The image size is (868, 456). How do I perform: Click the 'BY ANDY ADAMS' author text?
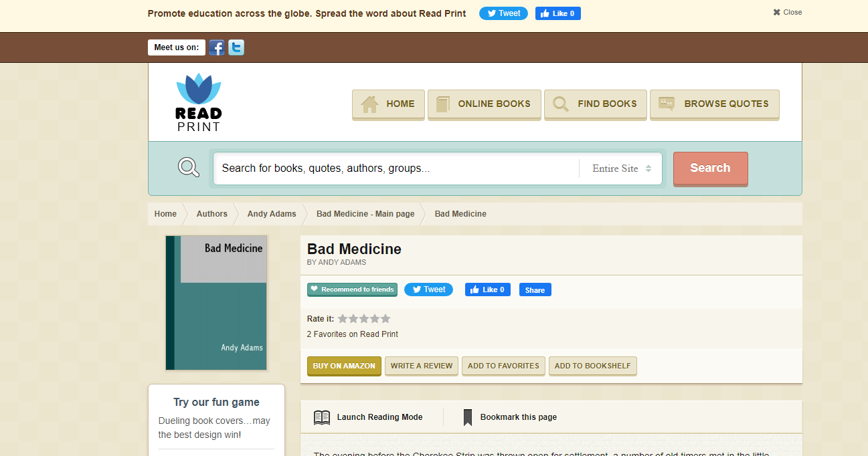(337, 263)
